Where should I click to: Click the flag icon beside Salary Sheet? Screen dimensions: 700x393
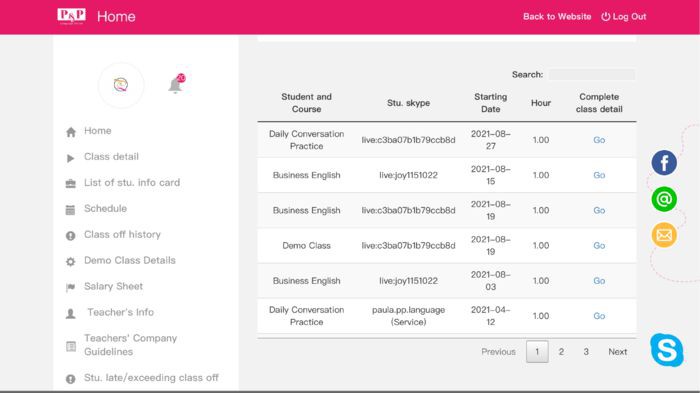(x=71, y=287)
